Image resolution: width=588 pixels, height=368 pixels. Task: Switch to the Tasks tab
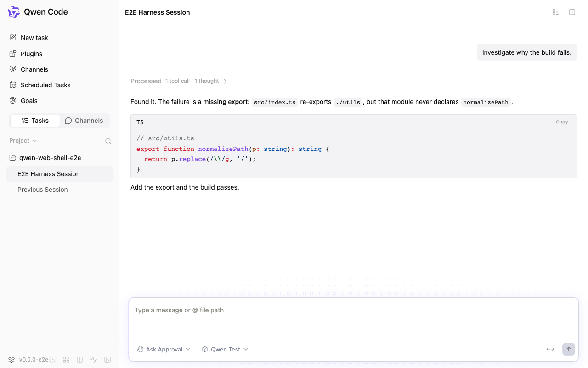[x=35, y=121]
